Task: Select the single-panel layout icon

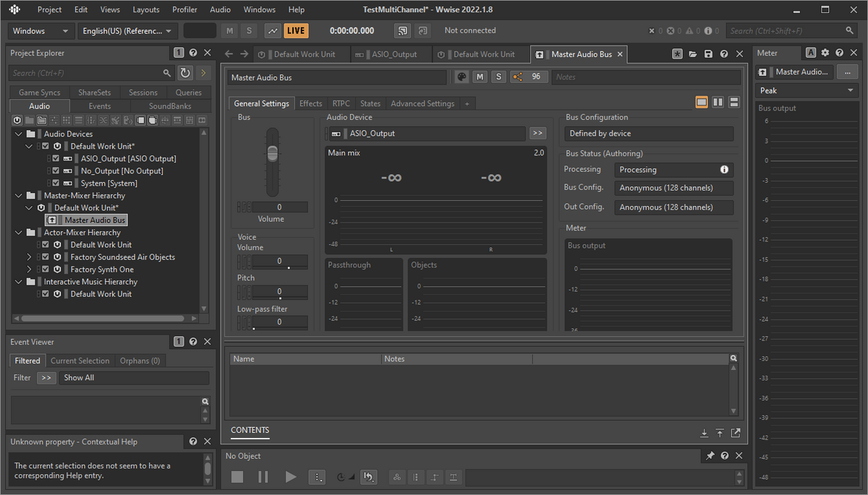Action: click(702, 103)
